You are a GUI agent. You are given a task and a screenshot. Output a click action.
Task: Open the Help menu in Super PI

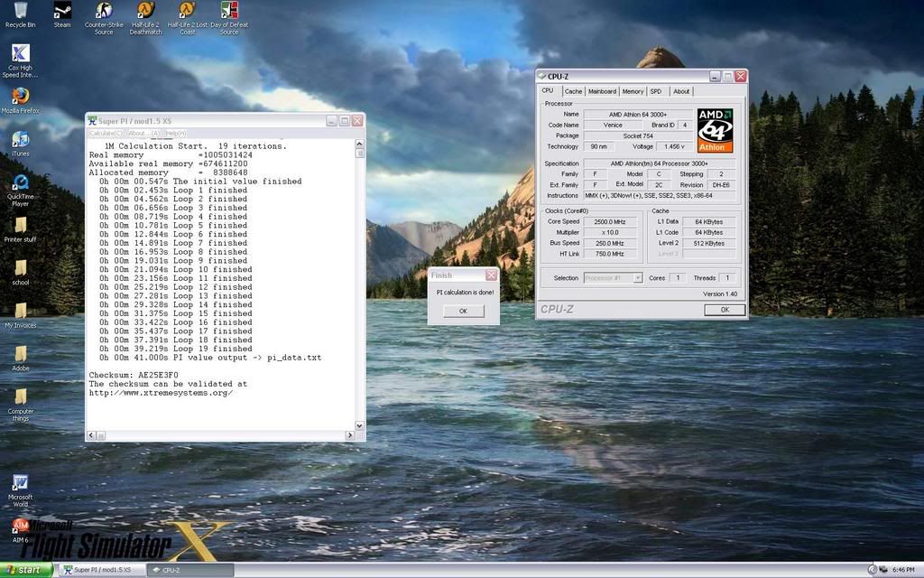pyautogui.click(x=176, y=134)
